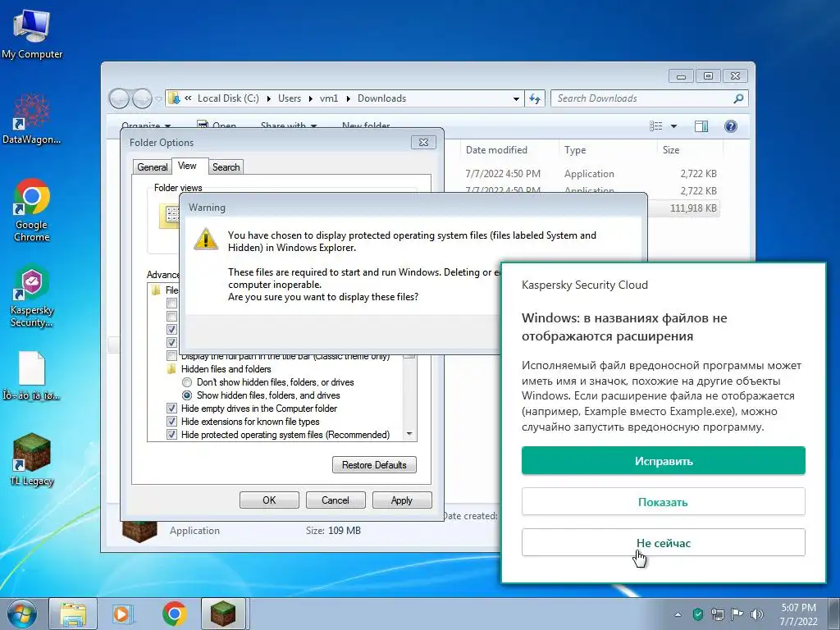Viewport: 840px width, 630px height.
Task: Click OK in Folder Options
Action: click(269, 500)
